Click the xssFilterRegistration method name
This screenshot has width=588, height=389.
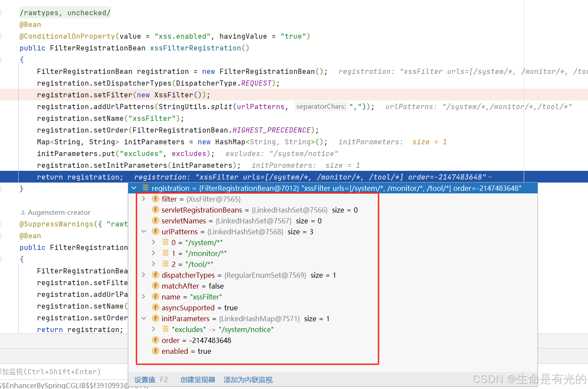[x=195, y=48]
